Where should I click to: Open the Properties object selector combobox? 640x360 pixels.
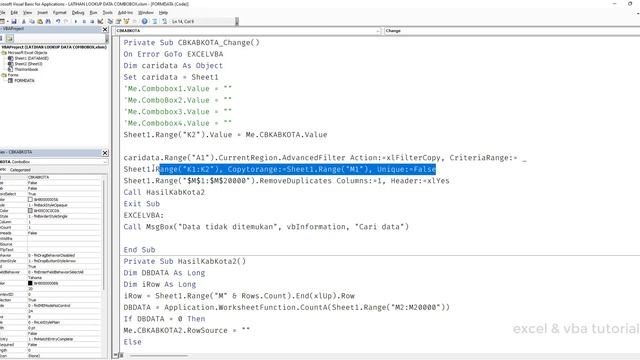tap(54, 162)
